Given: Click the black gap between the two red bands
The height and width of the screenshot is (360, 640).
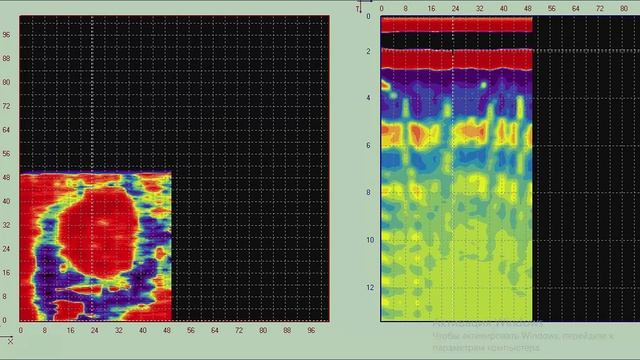Looking at the screenshot, I should point(456,40).
